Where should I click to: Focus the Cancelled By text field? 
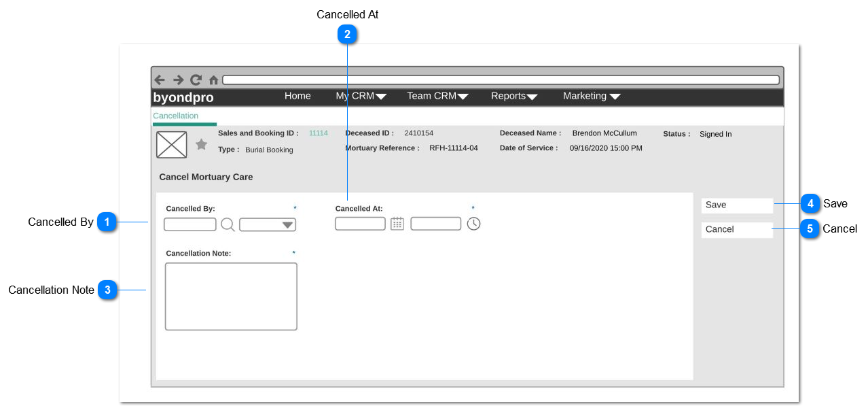tap(190, 224)
